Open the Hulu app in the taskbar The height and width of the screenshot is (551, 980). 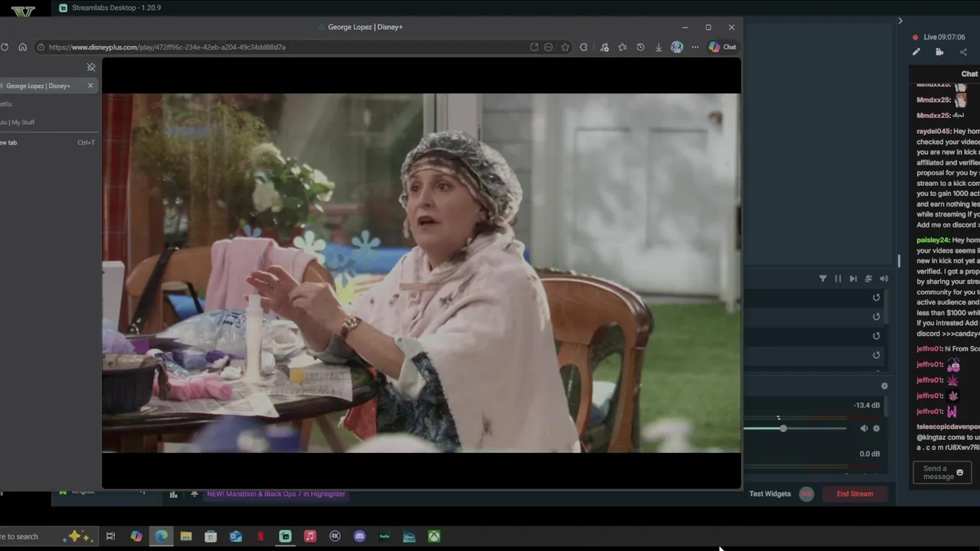coord(384,536)
